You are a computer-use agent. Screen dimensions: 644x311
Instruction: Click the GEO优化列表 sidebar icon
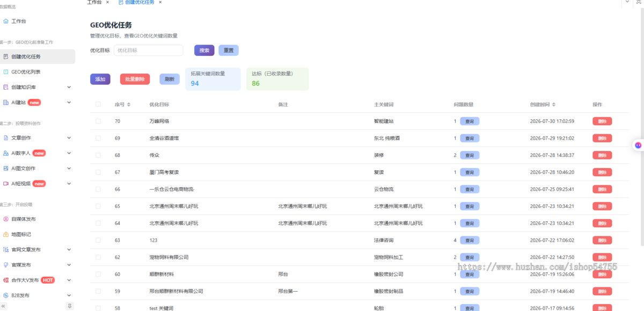click(x=5, y=71)
